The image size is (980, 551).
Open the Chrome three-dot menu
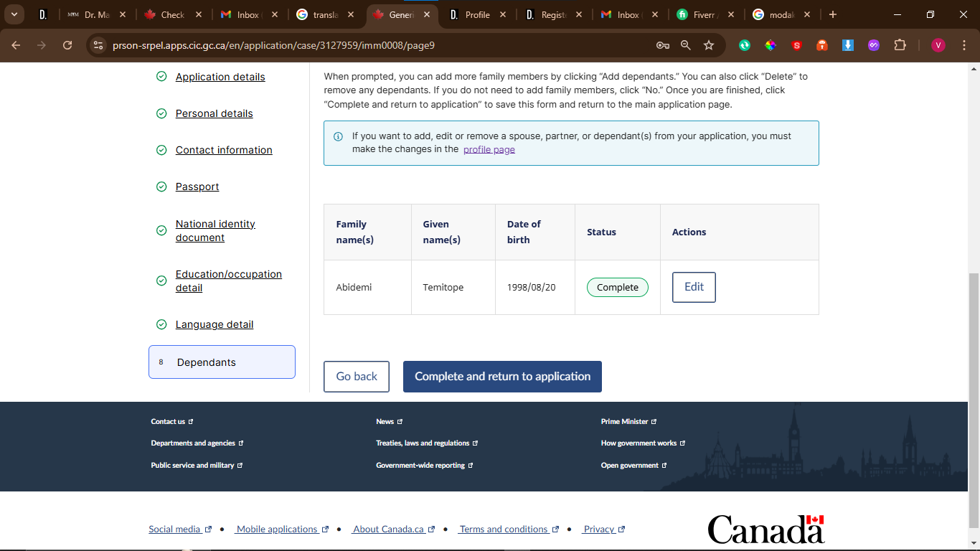[x=963, y=45]
